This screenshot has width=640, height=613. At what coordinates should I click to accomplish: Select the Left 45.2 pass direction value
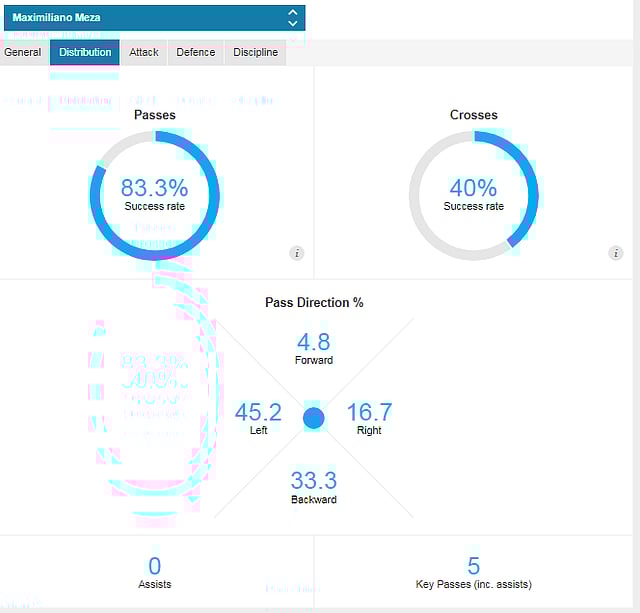(x=258, y=413)
